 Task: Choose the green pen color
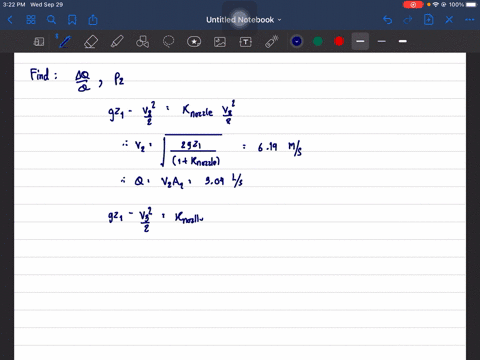point(318,41)
